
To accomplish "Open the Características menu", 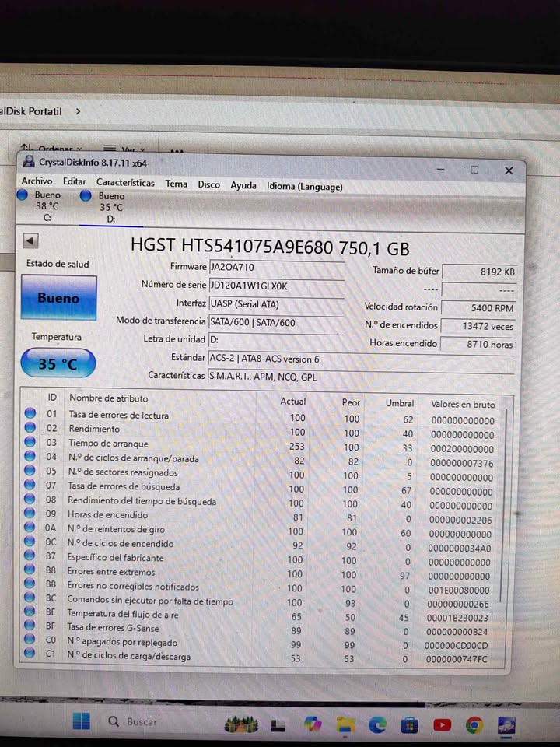I will pos(125,182).
